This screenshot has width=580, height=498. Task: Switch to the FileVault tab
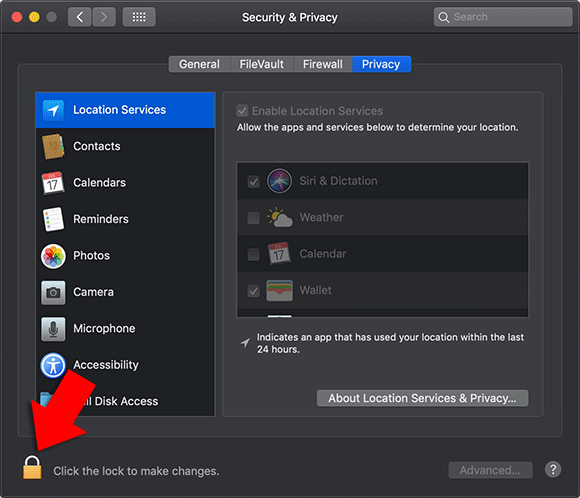coord(262,64)
